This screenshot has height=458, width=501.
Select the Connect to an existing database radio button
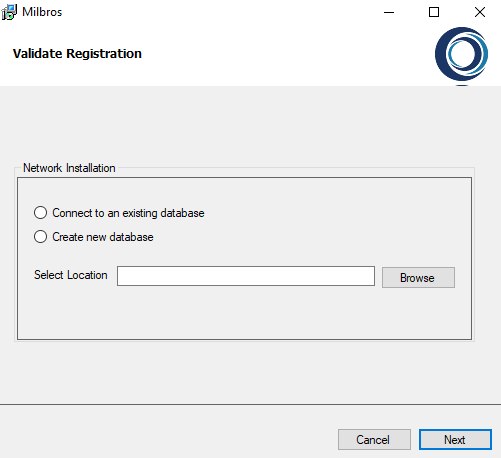coord(40,213)
